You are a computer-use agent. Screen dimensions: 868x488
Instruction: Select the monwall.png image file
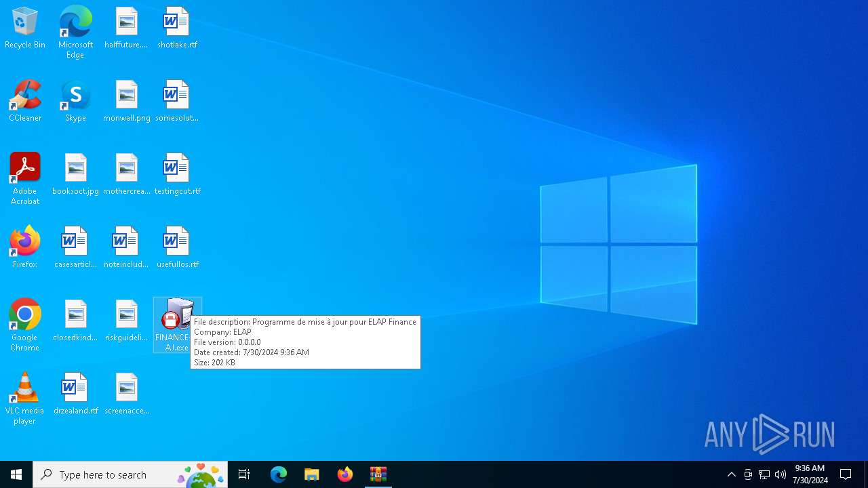(x=126, y=102)
